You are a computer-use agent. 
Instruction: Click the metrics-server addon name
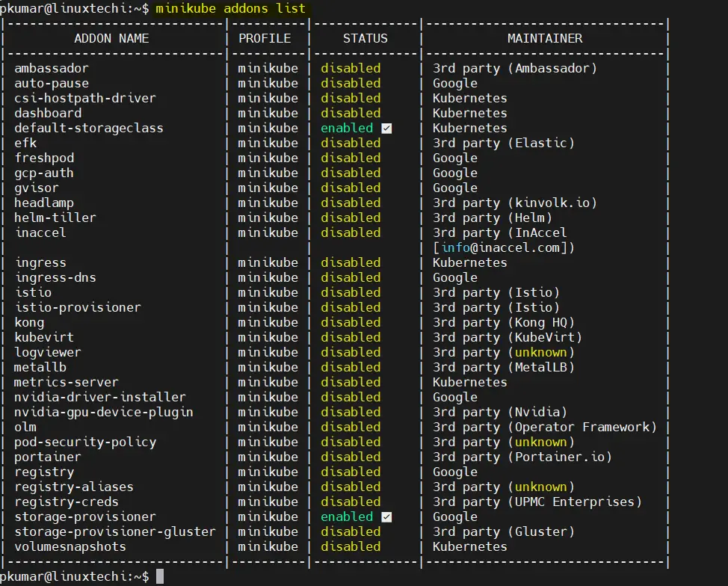pyautogui.click(x=66, y=383)
